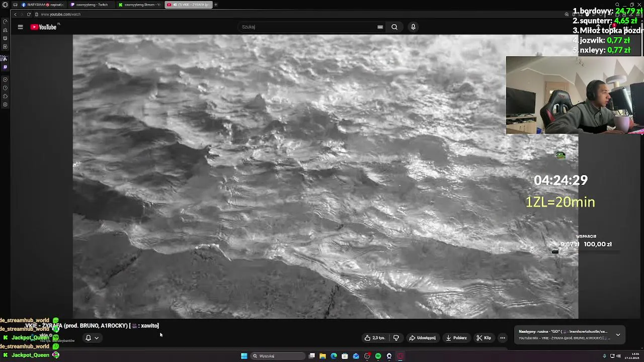Switch to czornyybeng Stream Kick tab
The width and height of the screenshot is (644, 362).
(x=139, y=5)
